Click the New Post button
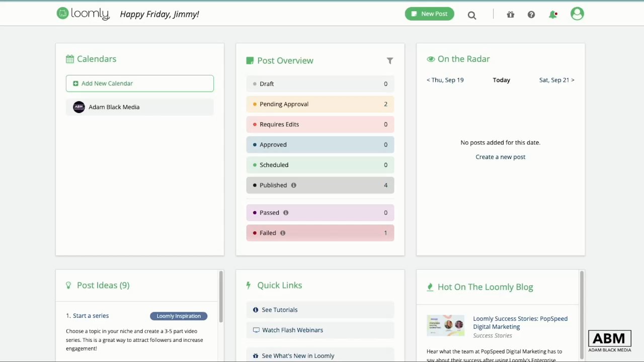 (430, 14)
